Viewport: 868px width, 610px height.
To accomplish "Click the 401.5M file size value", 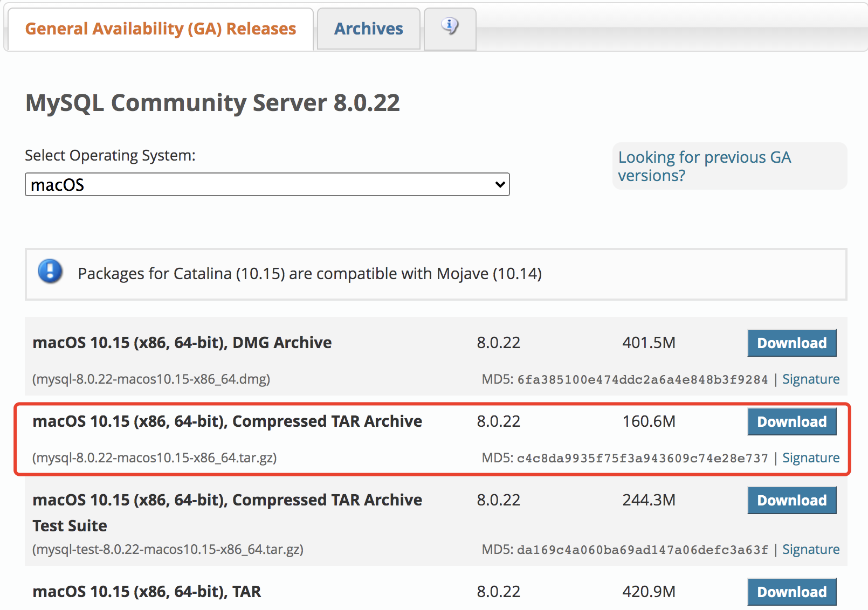I will (x=649, y=343).
